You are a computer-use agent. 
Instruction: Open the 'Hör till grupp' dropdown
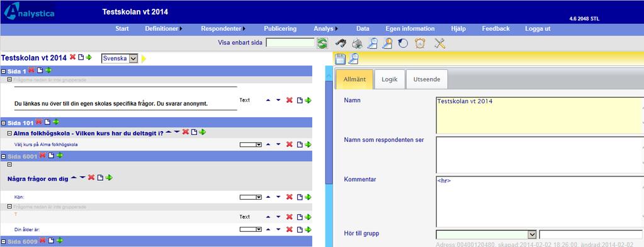pyautogui.click(x=486, y=234)
